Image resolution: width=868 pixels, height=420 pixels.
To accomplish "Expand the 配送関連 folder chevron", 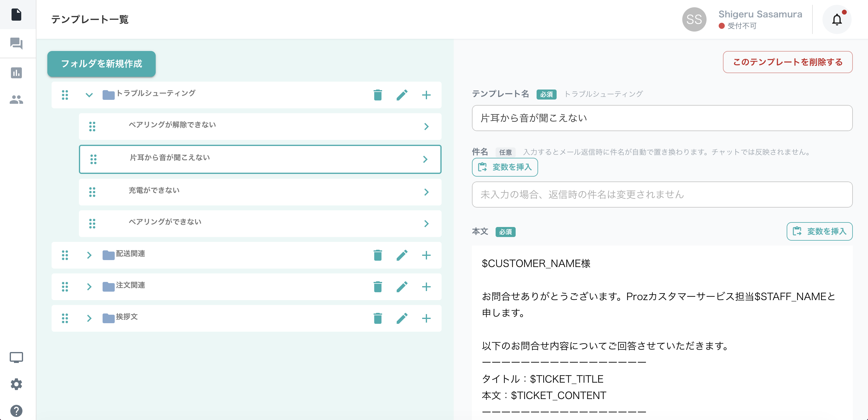I will [x=89, y=255].
